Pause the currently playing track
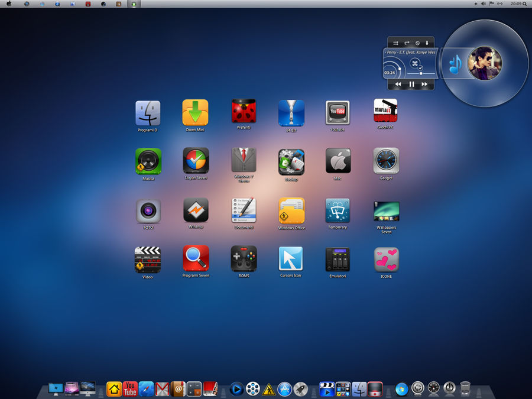 coord(411,85)
